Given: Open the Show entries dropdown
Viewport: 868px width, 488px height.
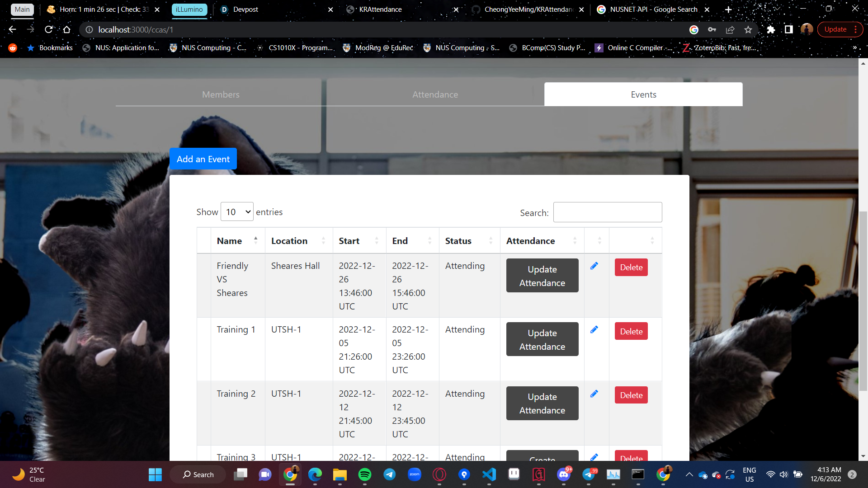Looking at the screenshot, I should pyautogui.click(x=237, y=212).
